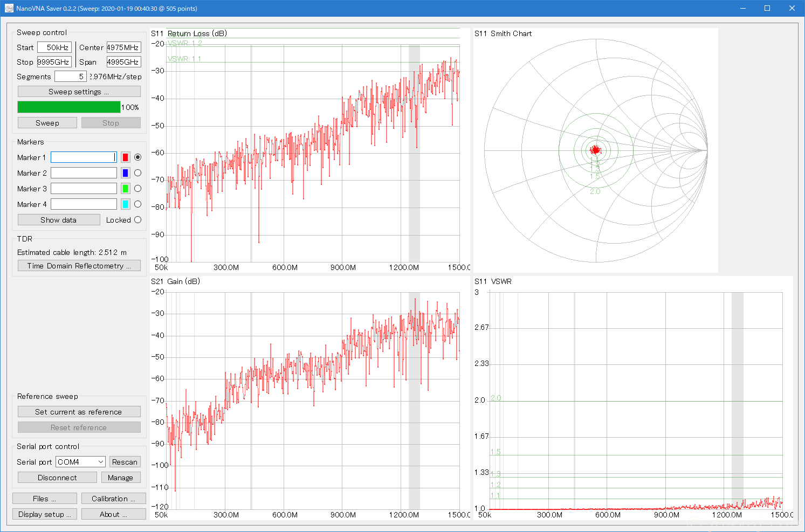The height and width of the screenshot is (532, 805).
Task: Maximize the NanoVNA Saver window
Action: point(767,8)
